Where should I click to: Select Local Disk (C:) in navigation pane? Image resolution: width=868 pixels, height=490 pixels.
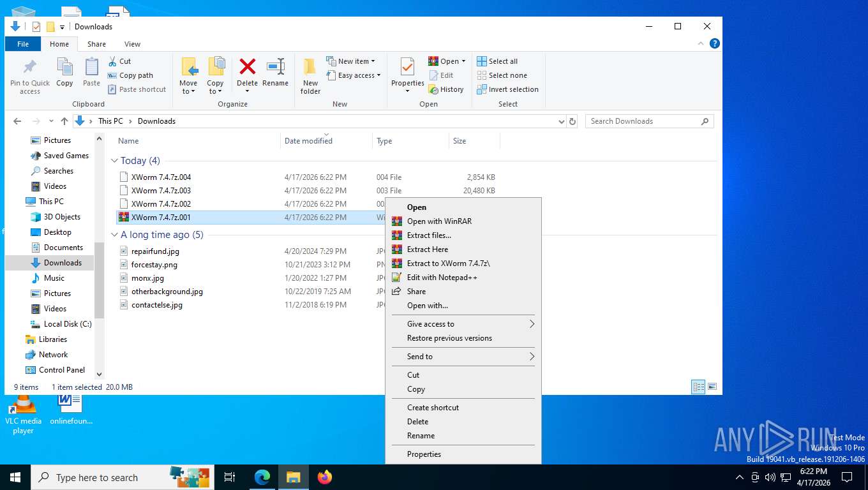[x=67, y=324]
